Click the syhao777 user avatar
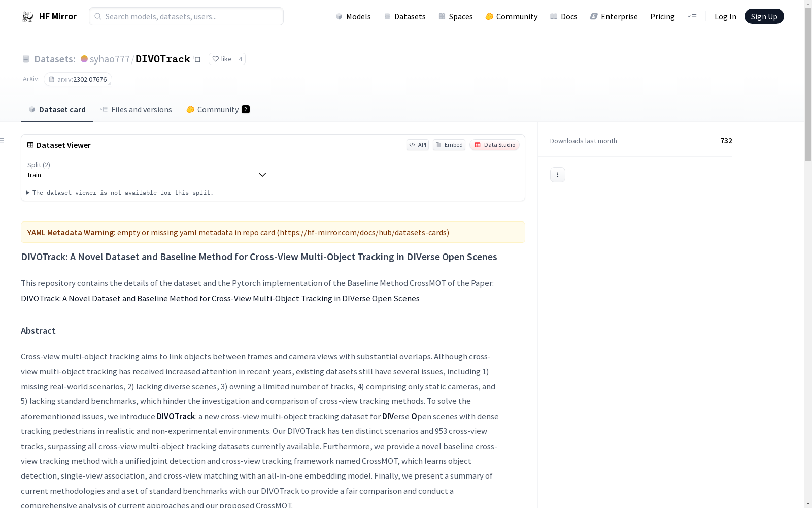812x508 pixels. tap(84, 59)
